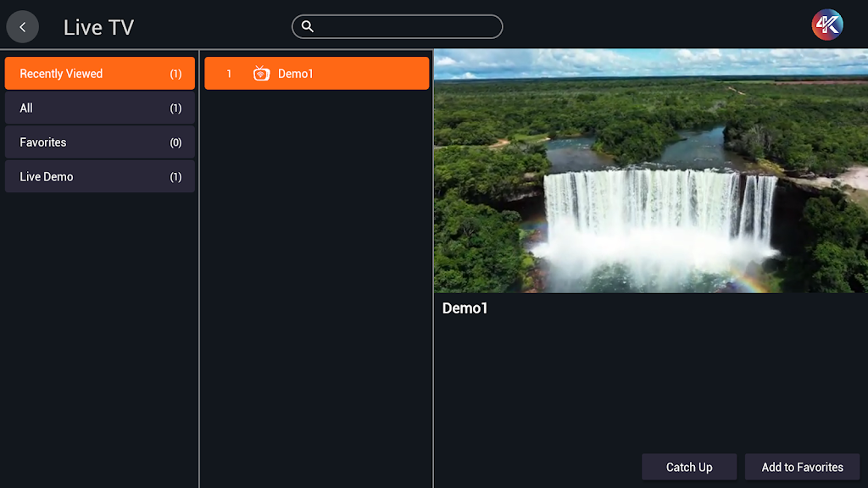868x488 pixels.
Task: Focus the search input field
Action: point(407,27)
